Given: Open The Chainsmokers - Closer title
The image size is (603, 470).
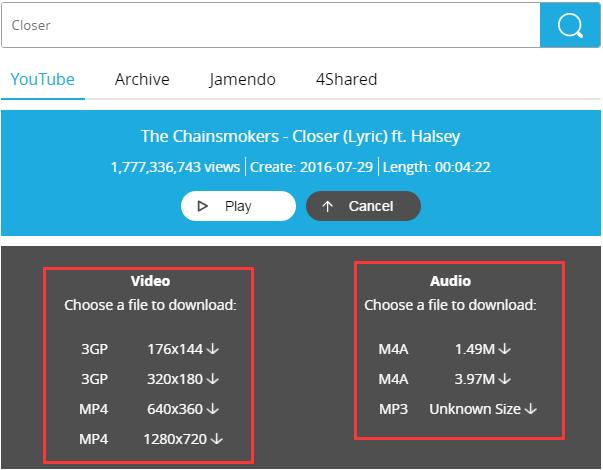Looking at the screenshot, I should point(300,136).
